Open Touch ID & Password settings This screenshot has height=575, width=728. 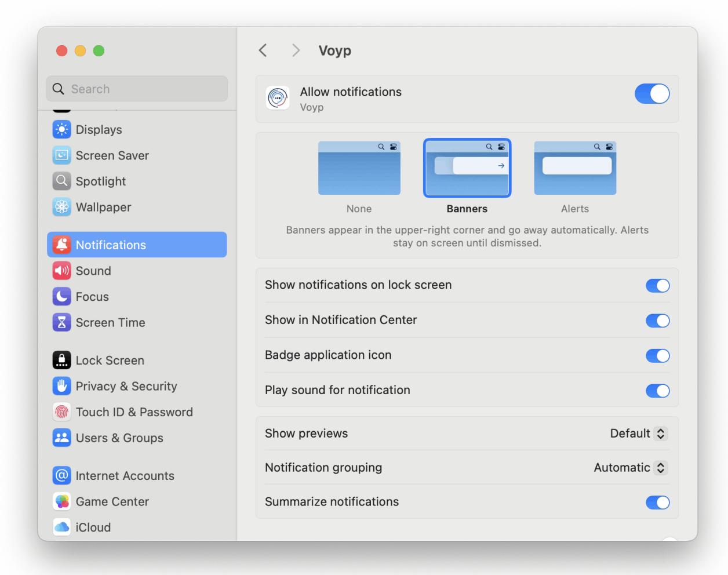(134, 412)
